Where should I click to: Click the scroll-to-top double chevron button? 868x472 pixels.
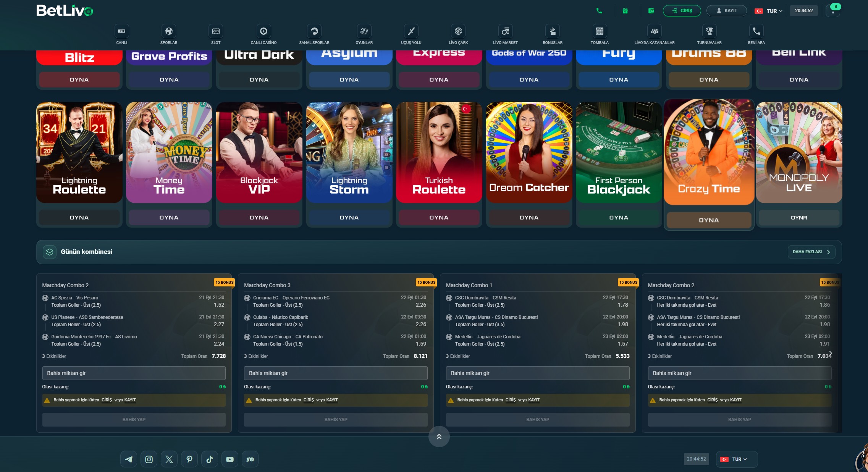pyautogui.click(x=439, y=436)
